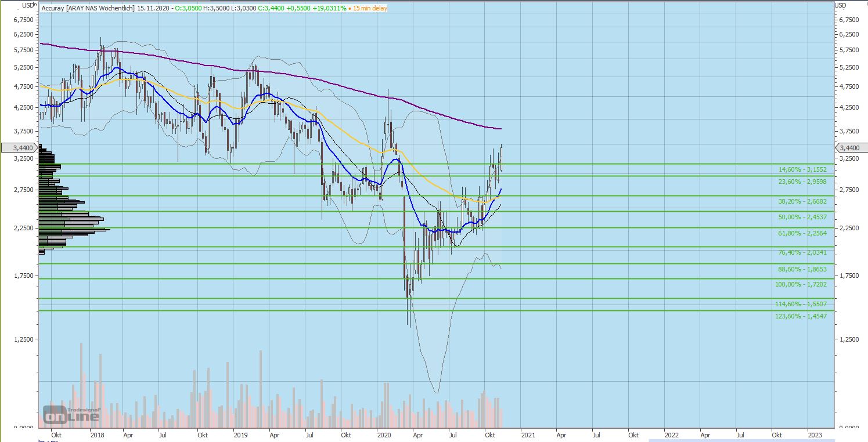Click 6,2500 on the right price axis

click(x=849, y=34)
